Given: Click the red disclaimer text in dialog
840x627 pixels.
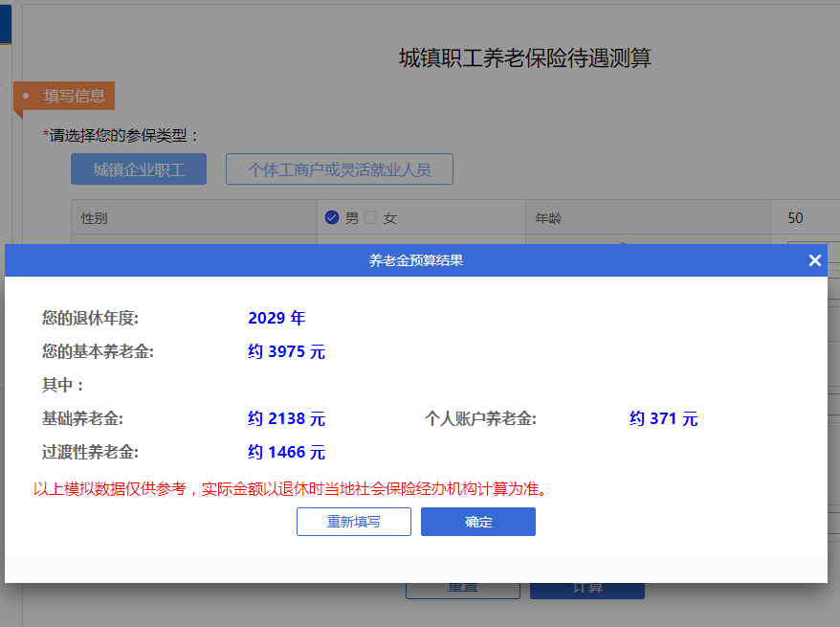Looking at the screenshot, I should click(291, 489).
